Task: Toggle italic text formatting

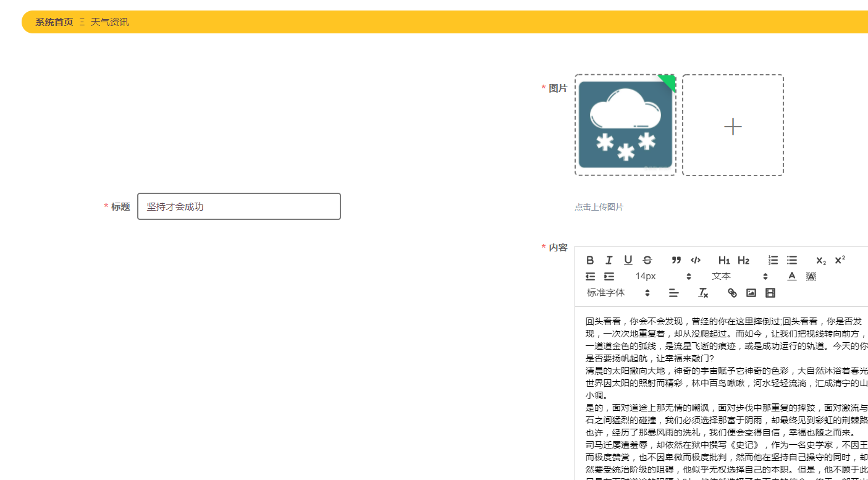Action: click(609, 260)
